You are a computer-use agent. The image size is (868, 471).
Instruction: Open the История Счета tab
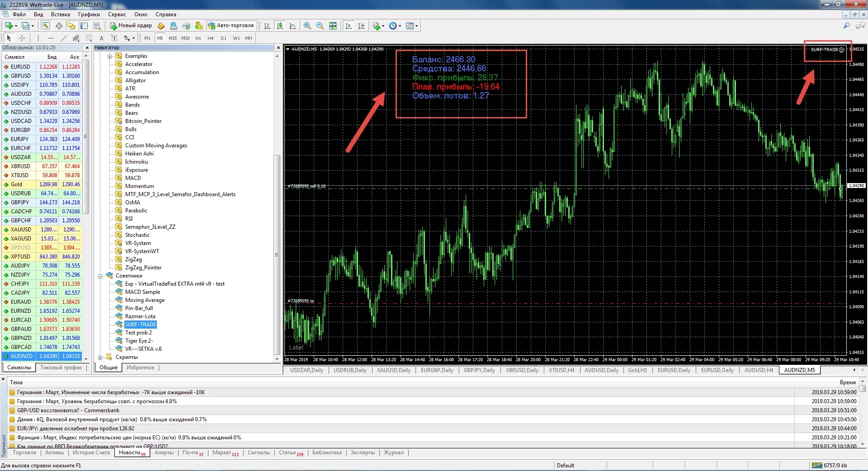pyautogui.click(x=91, y=452)
